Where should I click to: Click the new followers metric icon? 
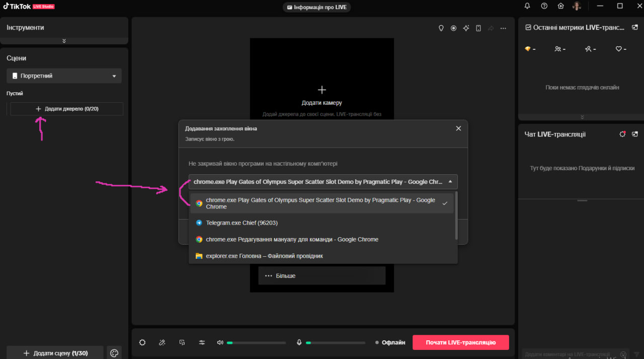(x=588, y=49)
